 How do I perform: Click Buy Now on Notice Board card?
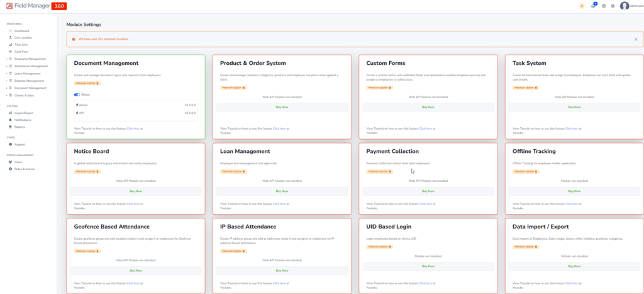136,191
